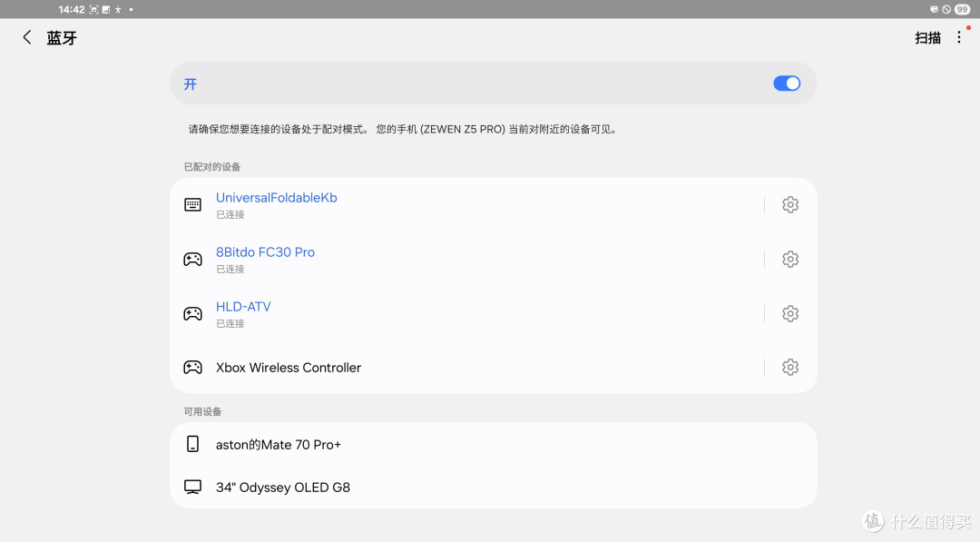The image size is (980, 542).
Task: Click the 蓝牙 page title
Action: point(62,38)
